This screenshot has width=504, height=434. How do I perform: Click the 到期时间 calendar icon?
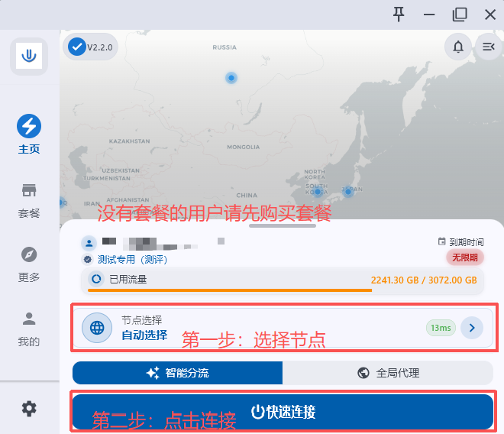442,241
